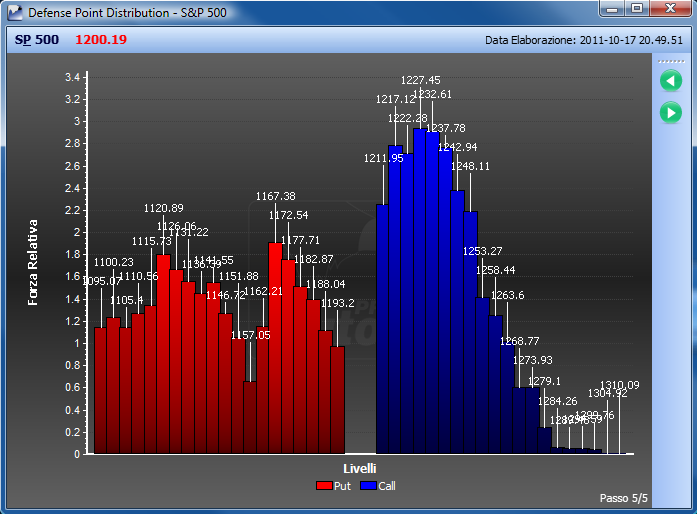This screenshot has width=697, height=514.
Task: Select the put bar labeled 1167.38
Action: pos(275,348)
